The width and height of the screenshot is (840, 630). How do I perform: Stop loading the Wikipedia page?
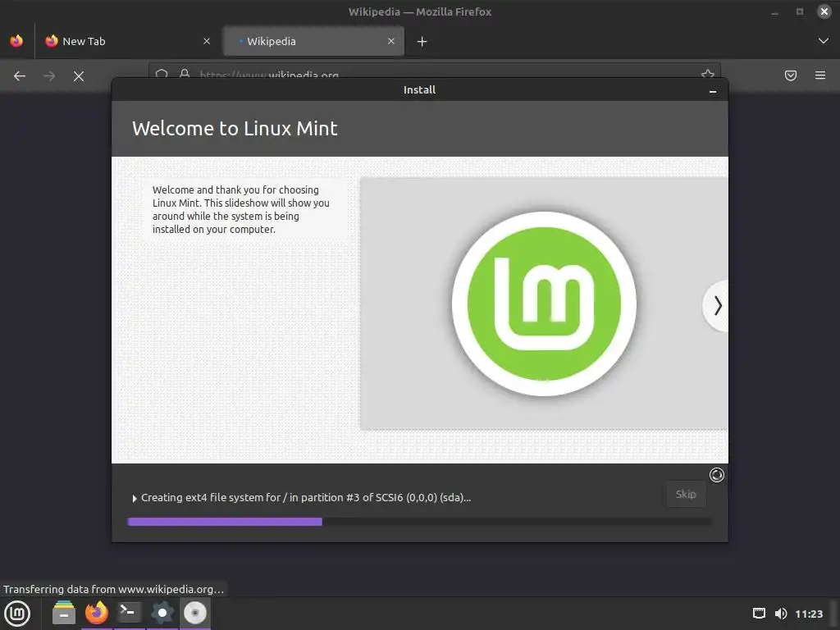pos(79,76)
